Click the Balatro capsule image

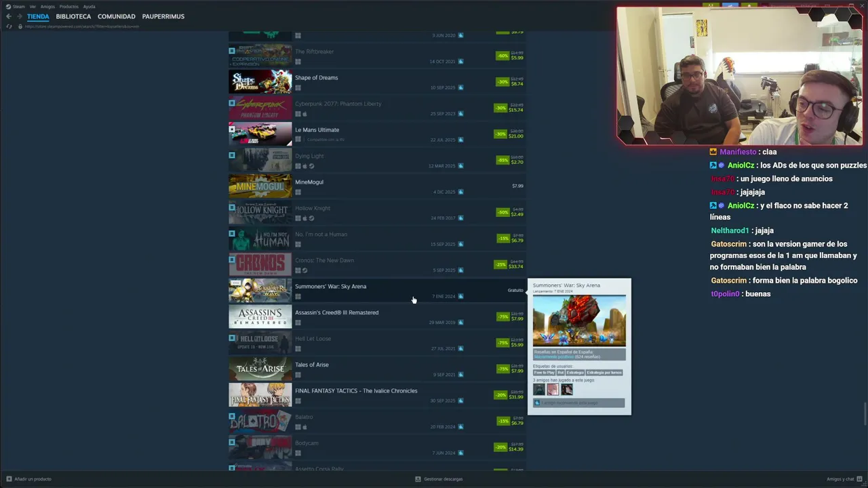tap(260, 422)
